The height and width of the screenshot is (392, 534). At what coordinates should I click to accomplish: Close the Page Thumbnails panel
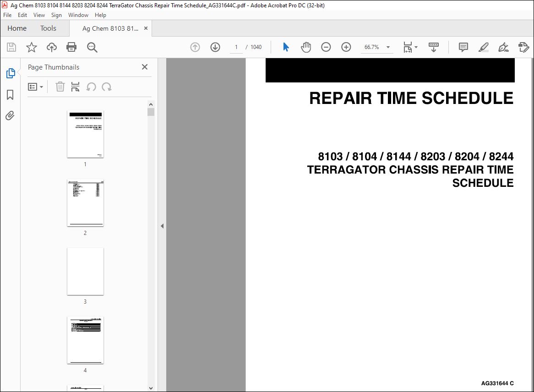point(145,67)
